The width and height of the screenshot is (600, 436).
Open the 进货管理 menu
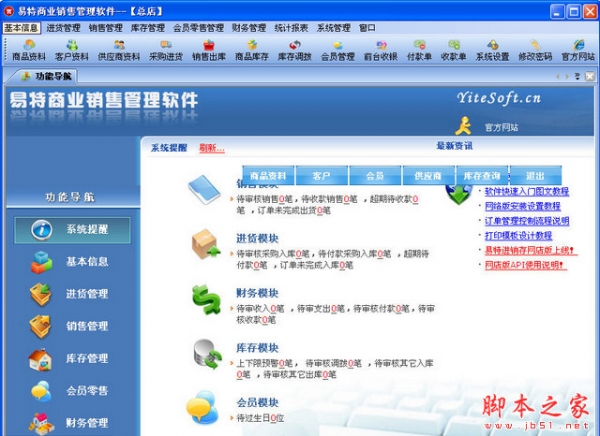coord(64,28)
